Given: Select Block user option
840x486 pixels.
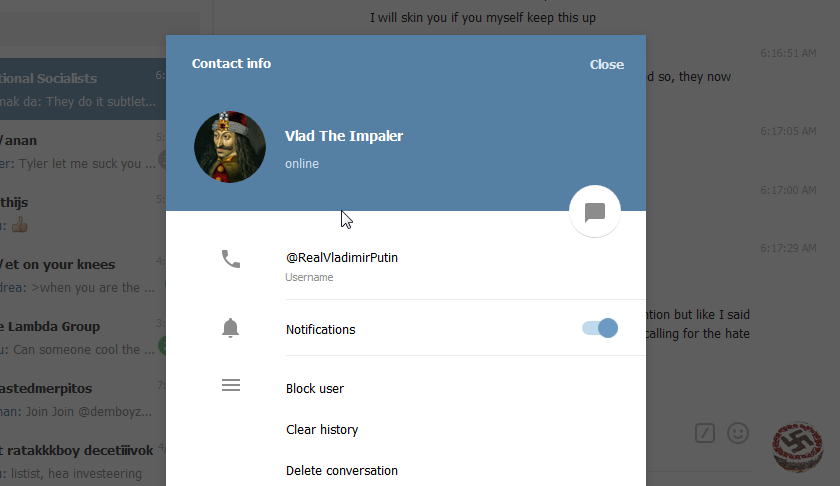Looking at the screenshot, I should coord(315,388).
